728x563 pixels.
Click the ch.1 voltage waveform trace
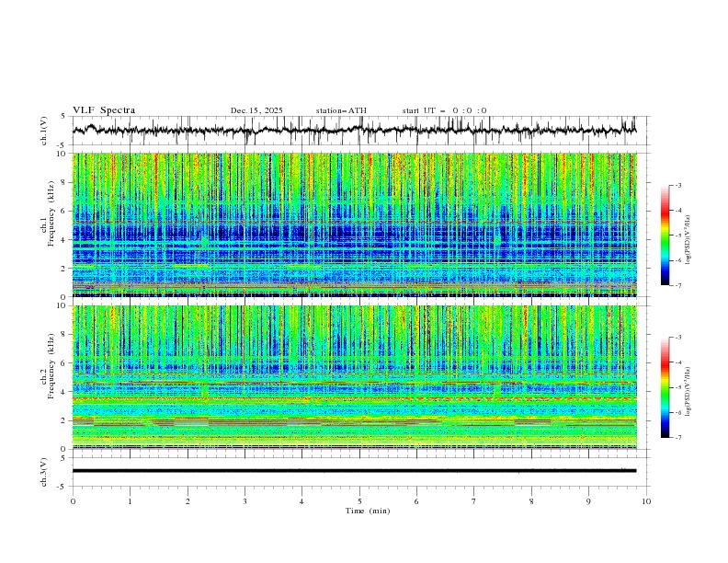point(354,130)
